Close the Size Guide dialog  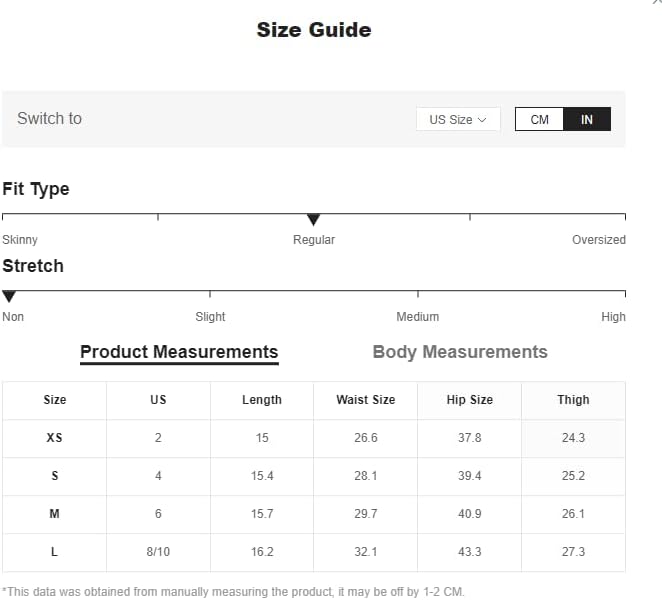coord(657,3)
